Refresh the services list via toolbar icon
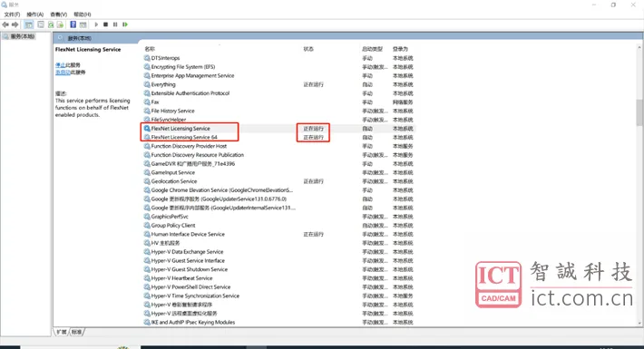Viewport: 644px width, 349px height. 51,24
